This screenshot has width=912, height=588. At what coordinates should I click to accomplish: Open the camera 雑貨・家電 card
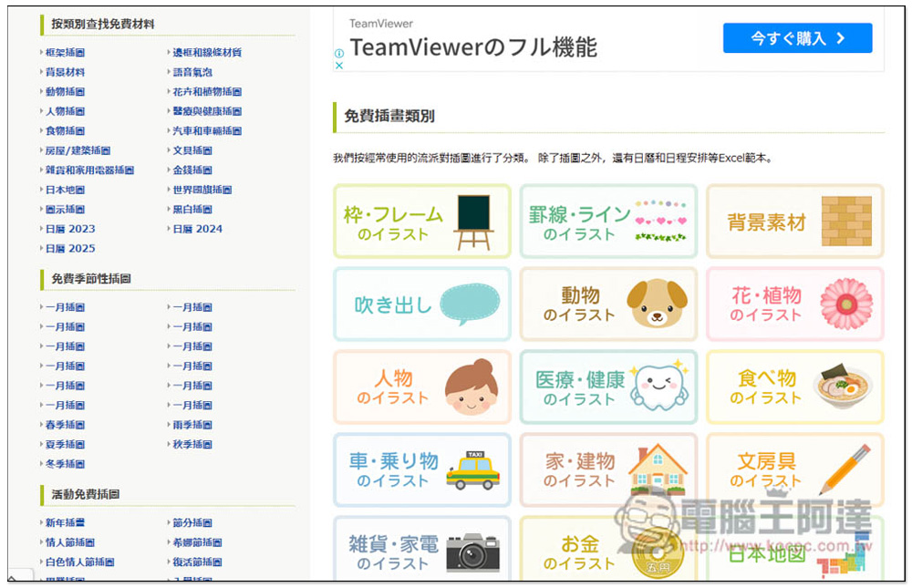pos(421,549)
